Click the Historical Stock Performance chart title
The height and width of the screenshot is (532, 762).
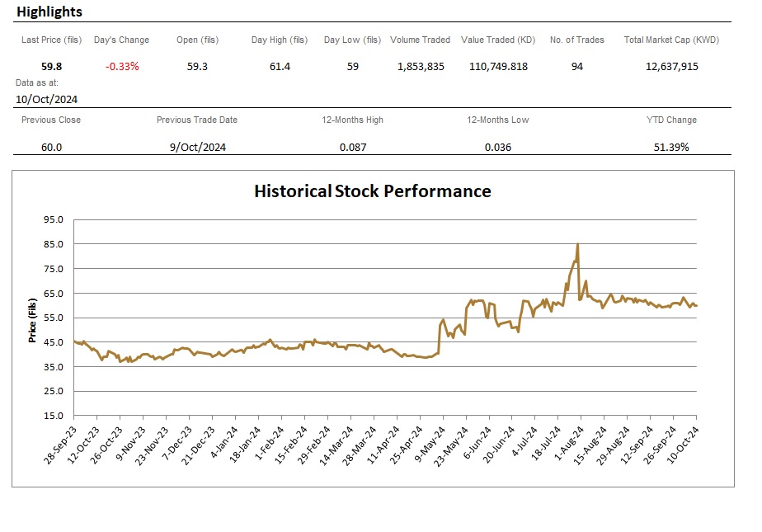click(372, 191)
